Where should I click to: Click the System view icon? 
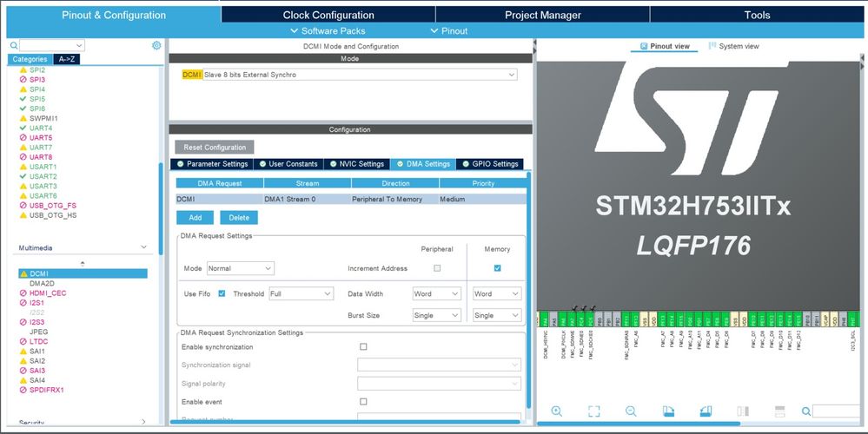[x=712, y=46]
